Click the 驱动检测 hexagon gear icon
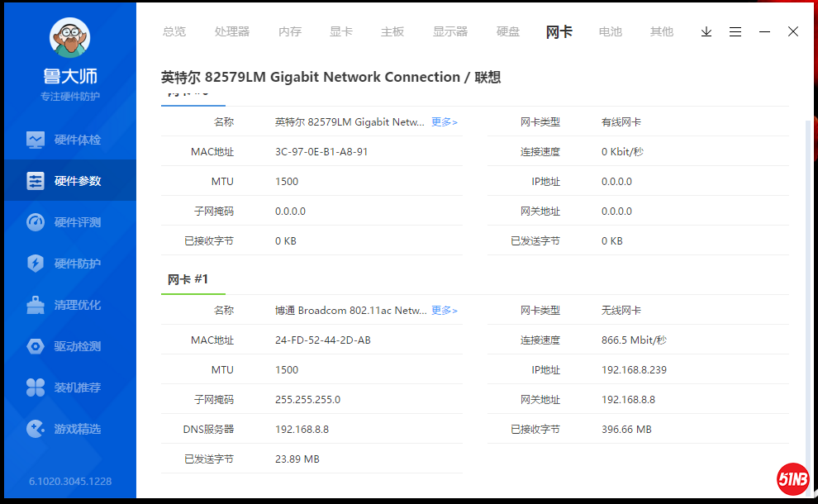The image size is (818, 504). 36,346
